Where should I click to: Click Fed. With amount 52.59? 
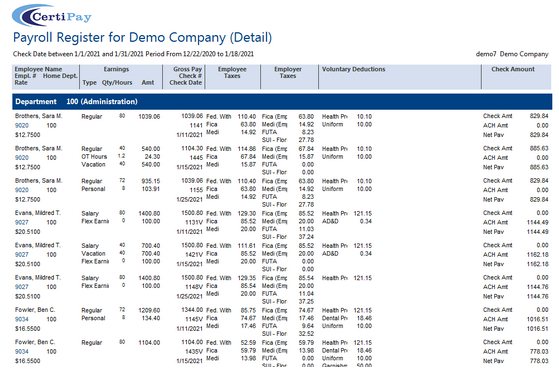[248, 342]
